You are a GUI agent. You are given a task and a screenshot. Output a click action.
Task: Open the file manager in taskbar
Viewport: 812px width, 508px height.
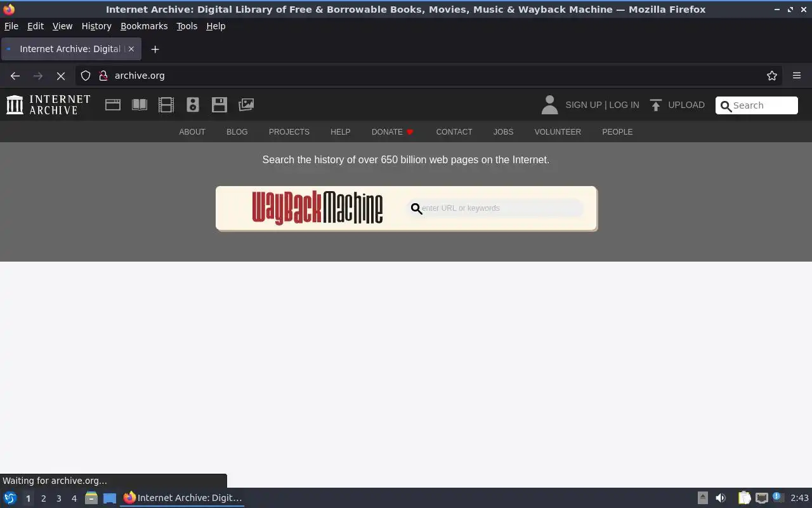click(91, 498)
